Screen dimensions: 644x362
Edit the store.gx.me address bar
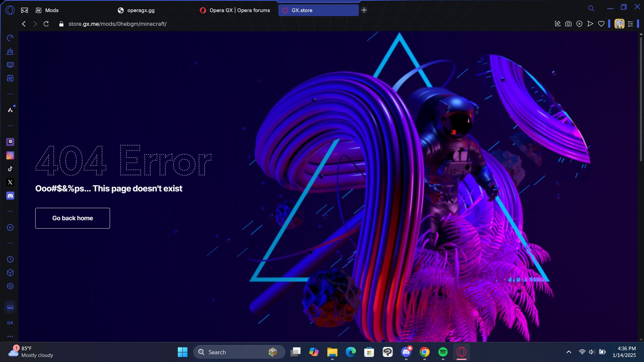[x=117, y=24]
